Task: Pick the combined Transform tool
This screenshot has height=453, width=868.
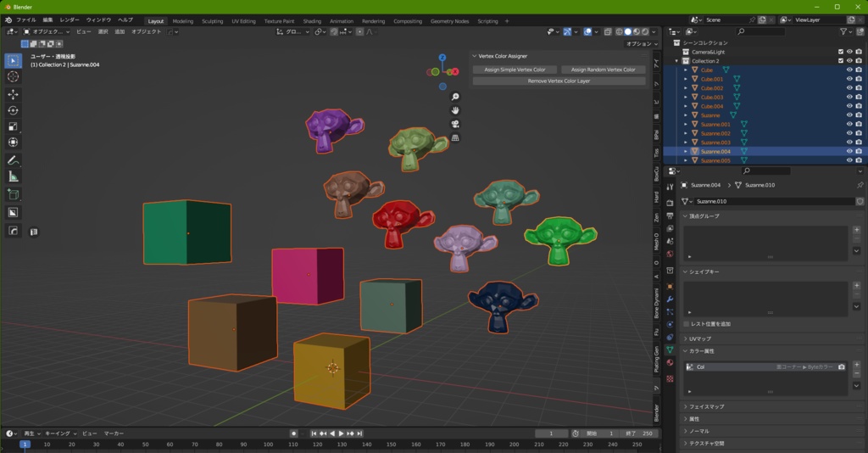Action: tap(14, 143)
